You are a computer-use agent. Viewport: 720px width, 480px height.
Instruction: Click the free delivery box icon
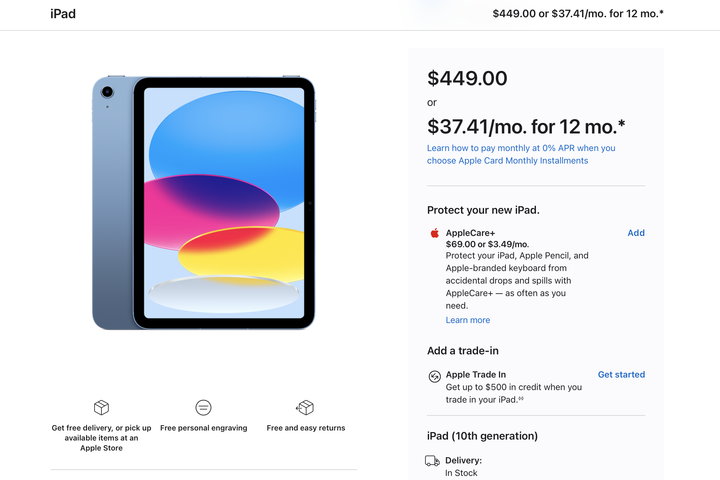pos(101,407)
